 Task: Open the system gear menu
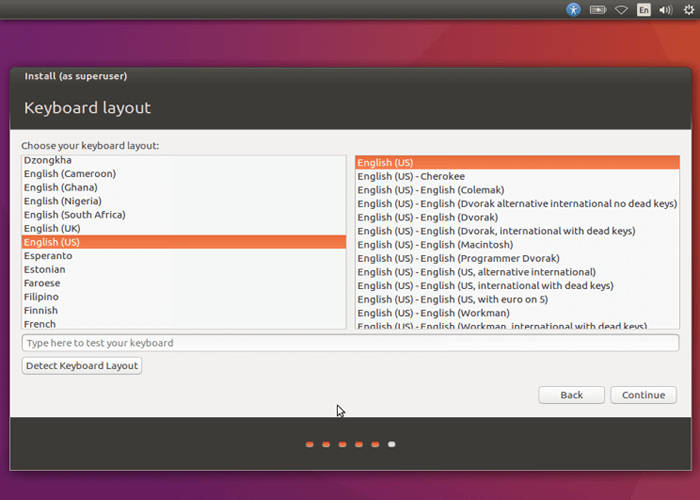pyautogui.click(x=688, y=9)
